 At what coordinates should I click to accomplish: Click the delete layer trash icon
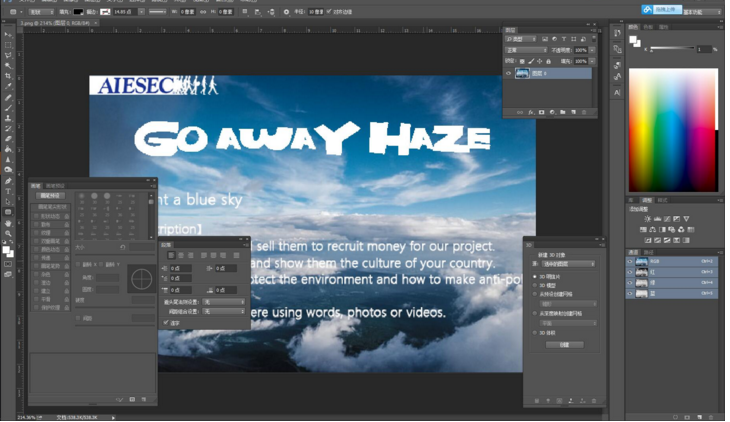[585, 112]
